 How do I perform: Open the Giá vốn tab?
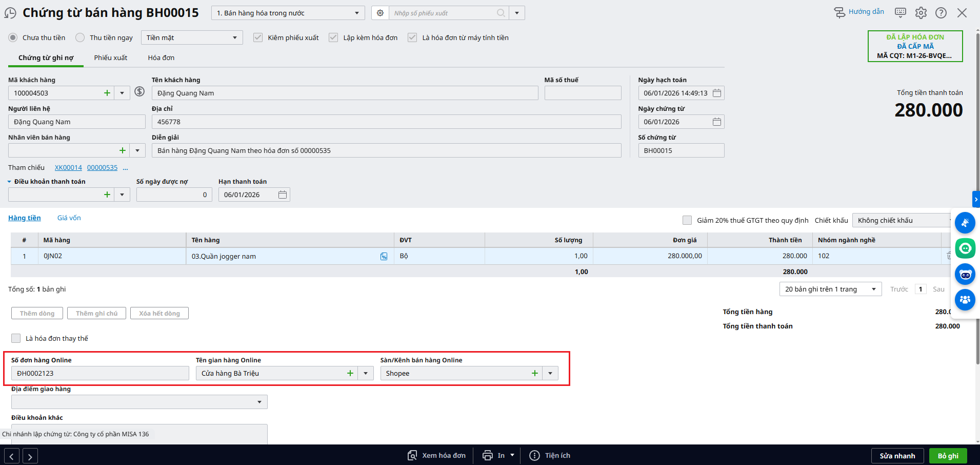click(69, 218)
